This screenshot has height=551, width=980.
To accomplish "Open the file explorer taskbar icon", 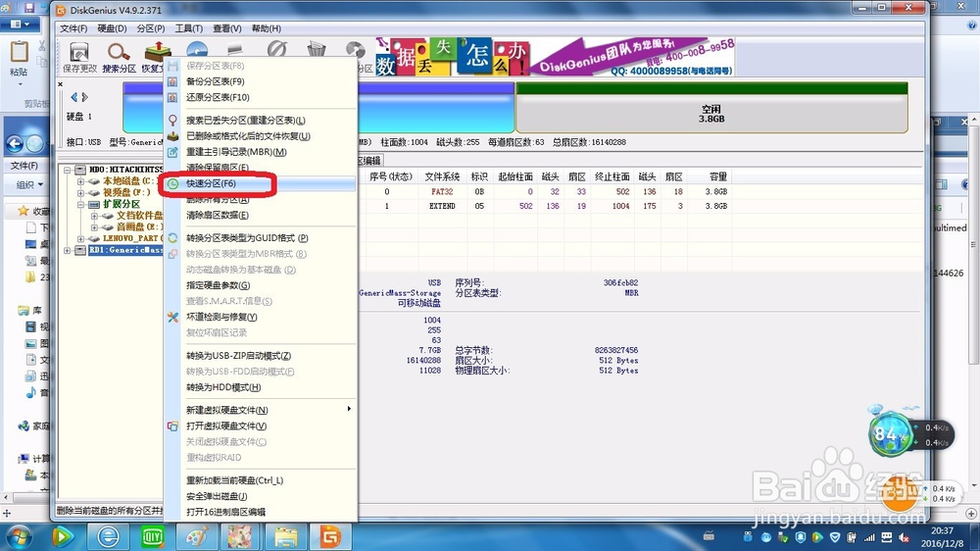I will tap(285, 536).
